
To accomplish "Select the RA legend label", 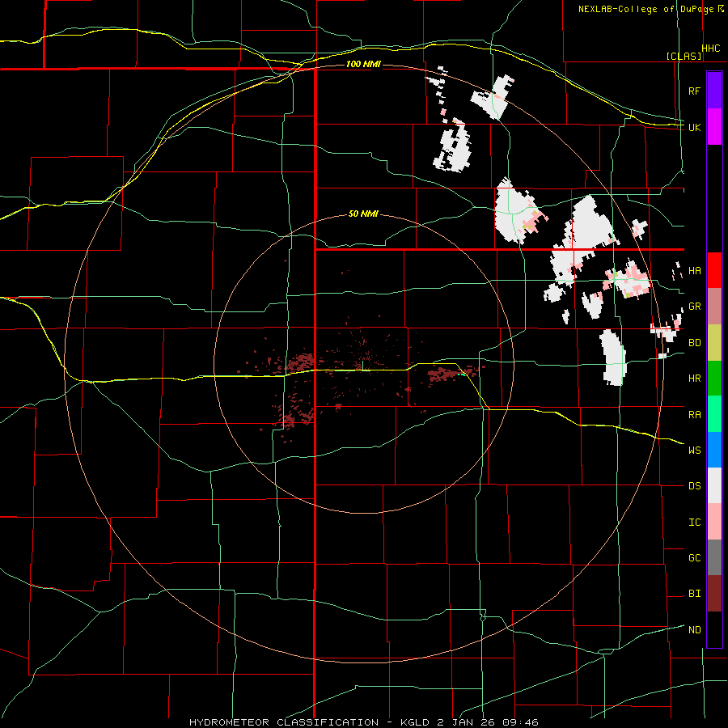I will pyautogui.click(x=694, y=415).
